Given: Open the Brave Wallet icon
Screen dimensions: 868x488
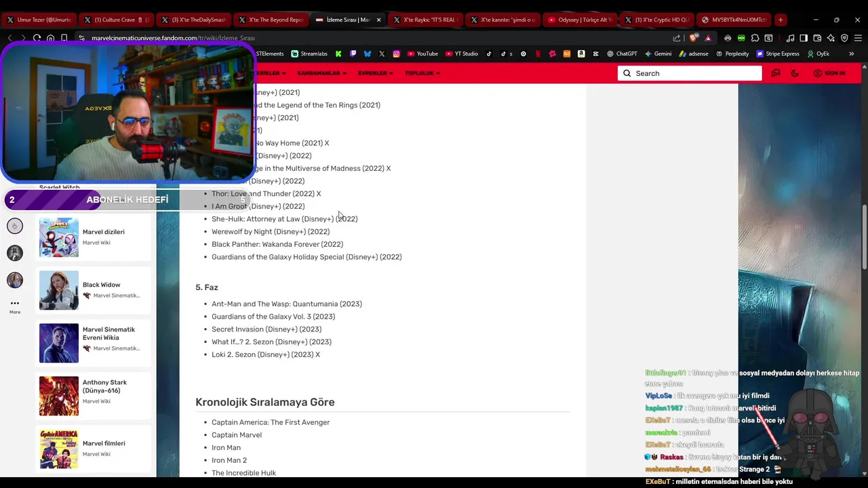Looking at the screenshot, I should point(817,38).
